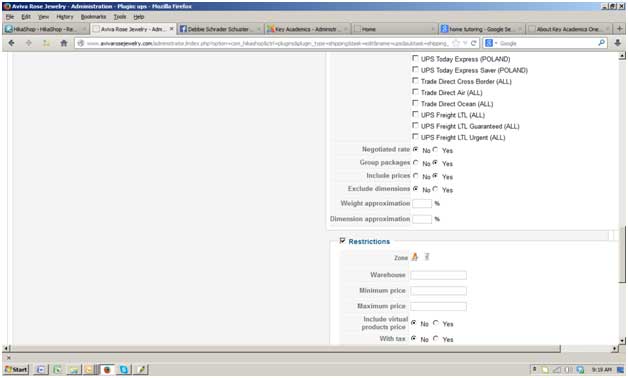Click the vertical scrollbar down arrow
This screenshot has width=628, height=378.
pyautogui.click(x=622, y=341)
